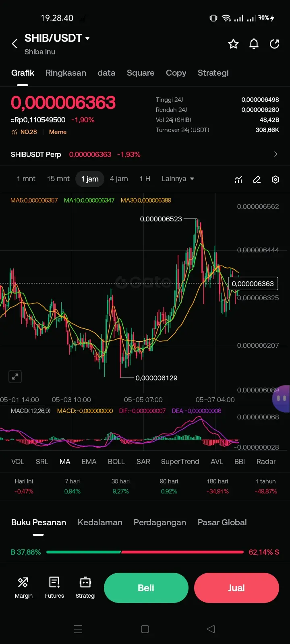Open chart indicators icon above chart

[238, 180]
